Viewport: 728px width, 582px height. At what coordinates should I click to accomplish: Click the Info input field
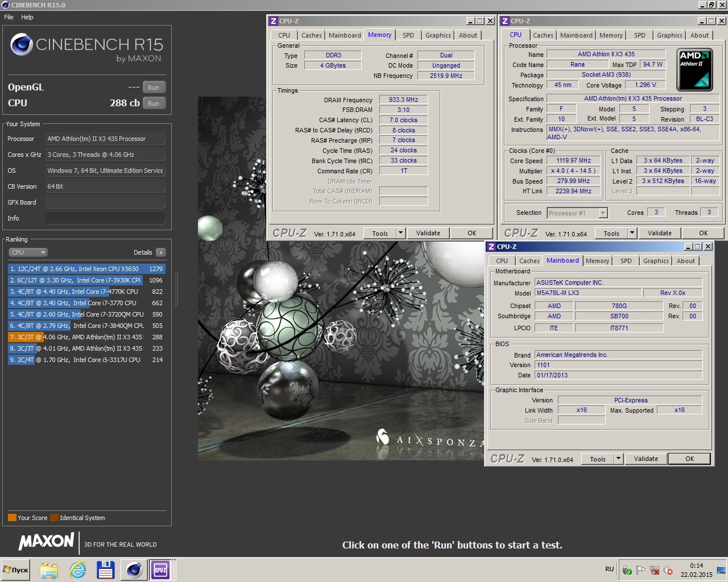105,218
